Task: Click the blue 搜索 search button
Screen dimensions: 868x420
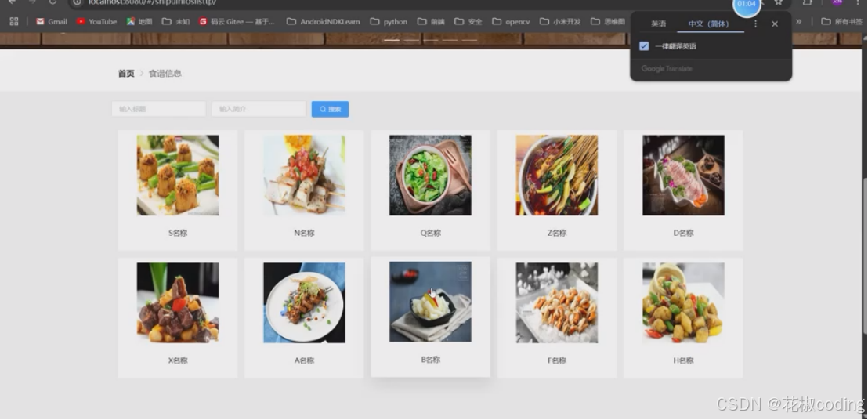Action: click(x=330, y=109)
